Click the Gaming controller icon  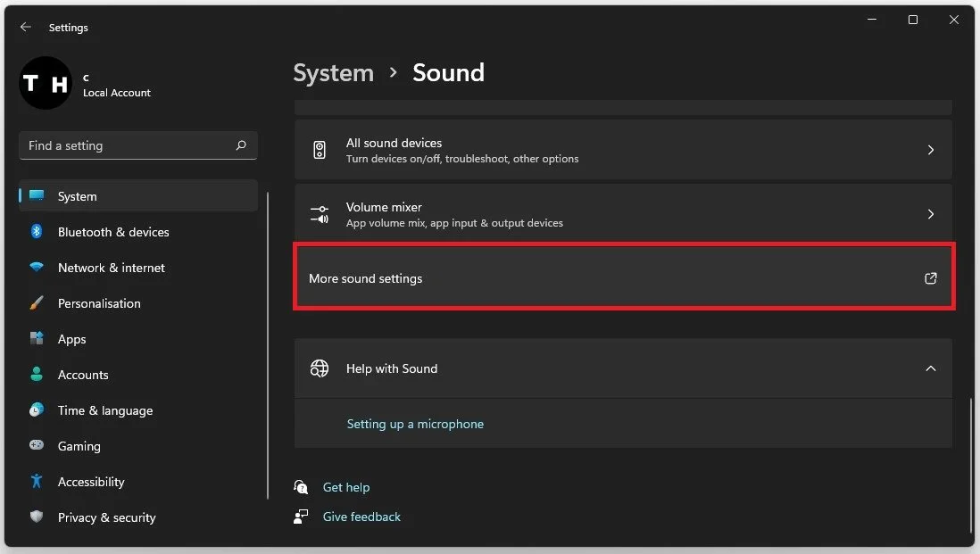[37, 446]
